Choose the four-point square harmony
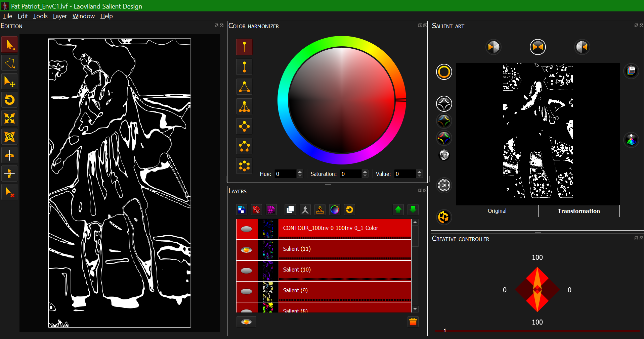The height and width of the screenshot is (339, 644). coord(244,126)
